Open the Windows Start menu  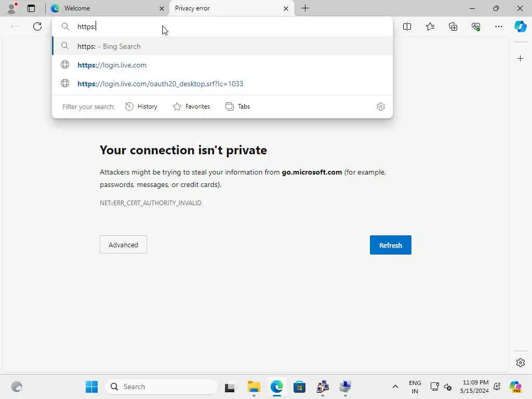pos(91,387)
